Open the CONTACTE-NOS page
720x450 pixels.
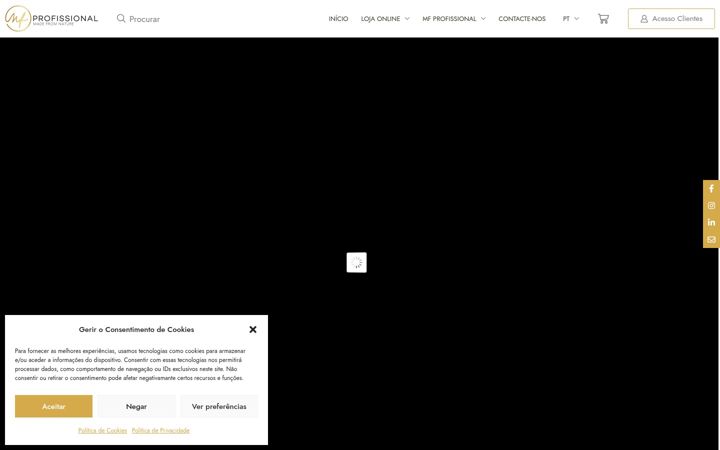[522, 19]
